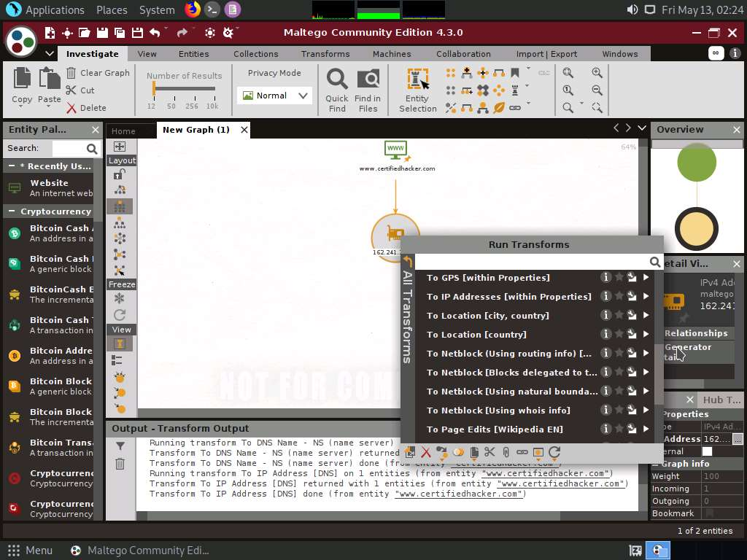Click the Delete button in ribbon
747x560 pixels.
pyautogui.click(x=86, y=108)
